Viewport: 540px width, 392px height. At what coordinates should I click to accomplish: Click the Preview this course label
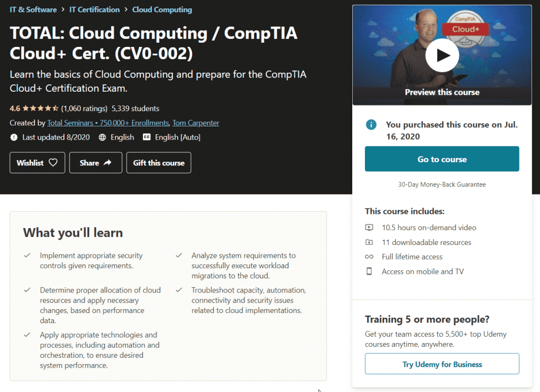(442, 92)
